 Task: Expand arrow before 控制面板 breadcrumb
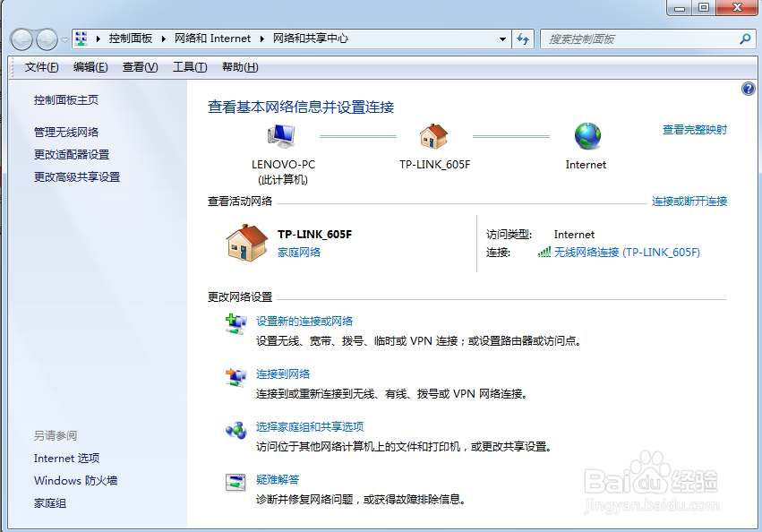[x=98, y=39]
